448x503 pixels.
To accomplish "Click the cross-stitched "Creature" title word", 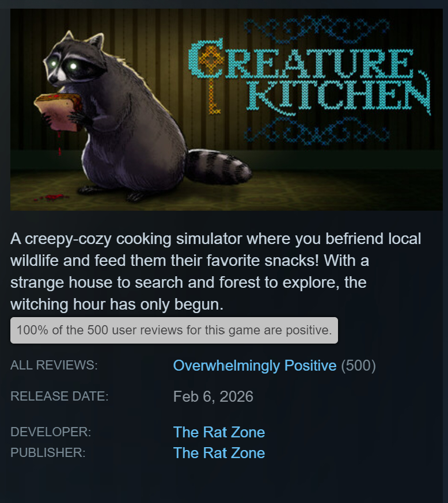I will (x=301, y=60).
